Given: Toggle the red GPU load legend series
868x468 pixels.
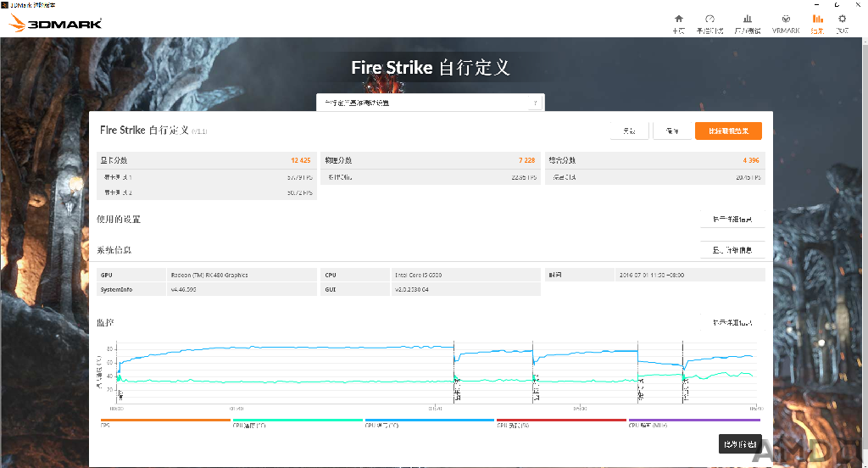Looking at the screenshot, I should [561, 422].
